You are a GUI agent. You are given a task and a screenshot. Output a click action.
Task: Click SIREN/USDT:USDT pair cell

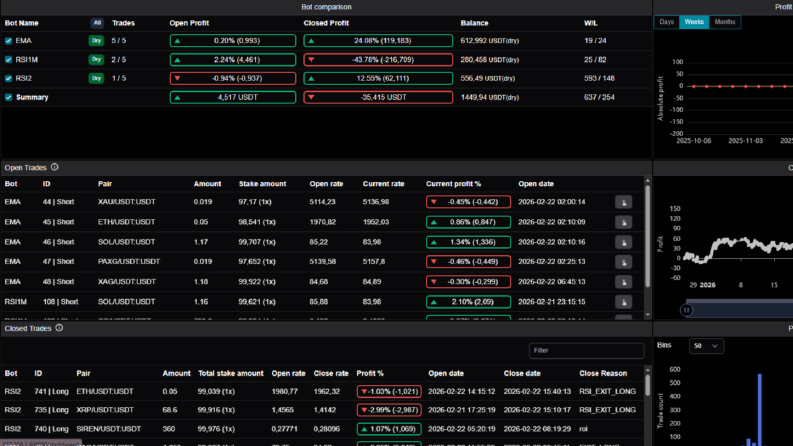[x=108, y=429]
